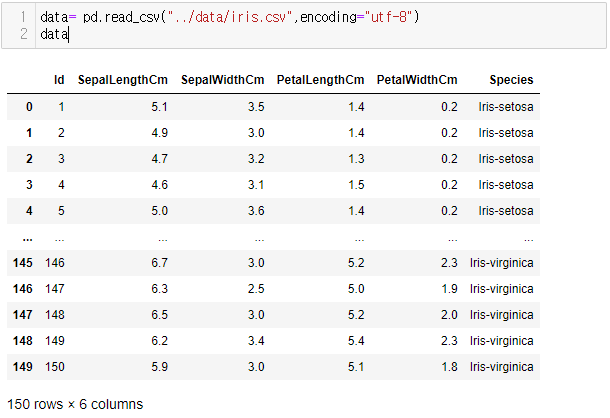Screen dimensions: 610x418
Task: Click the 4.6 sepal length value
Action: (160, 185)
